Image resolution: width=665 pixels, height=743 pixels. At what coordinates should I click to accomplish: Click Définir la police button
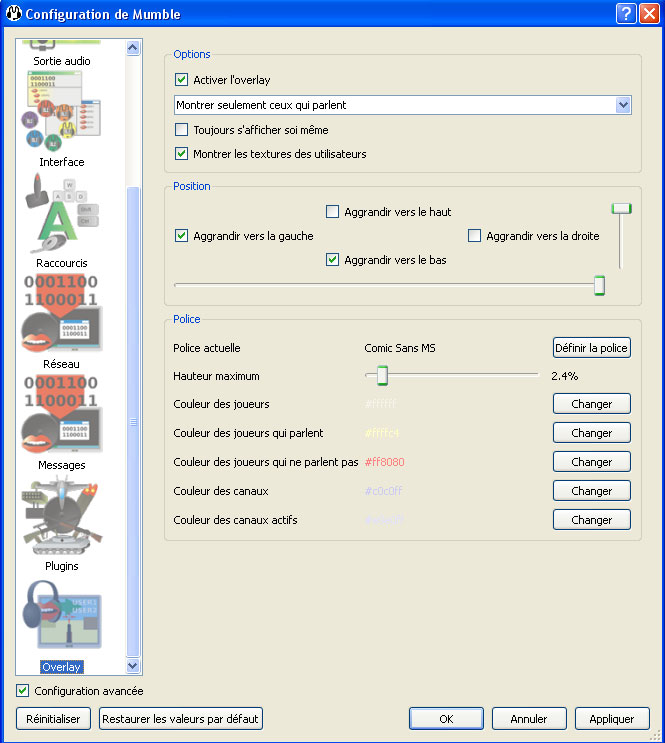tap(592, 348)
